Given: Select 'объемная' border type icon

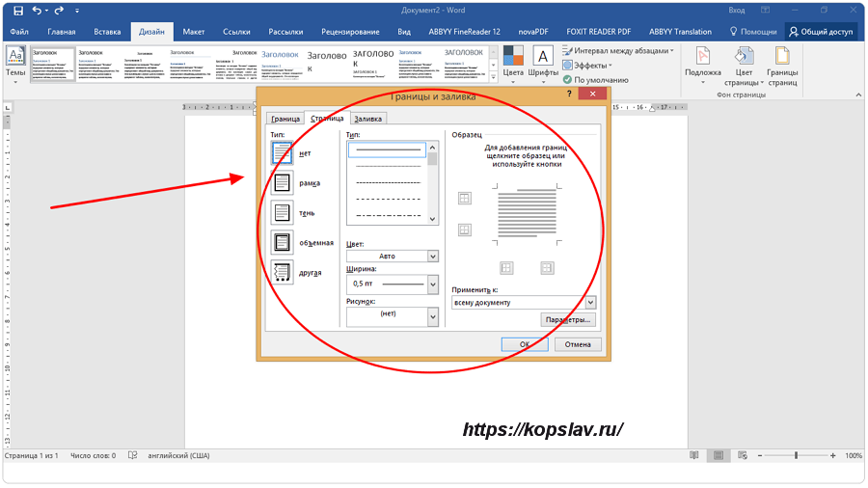Looking at the screenshot, I should click(x=282, y=242).
